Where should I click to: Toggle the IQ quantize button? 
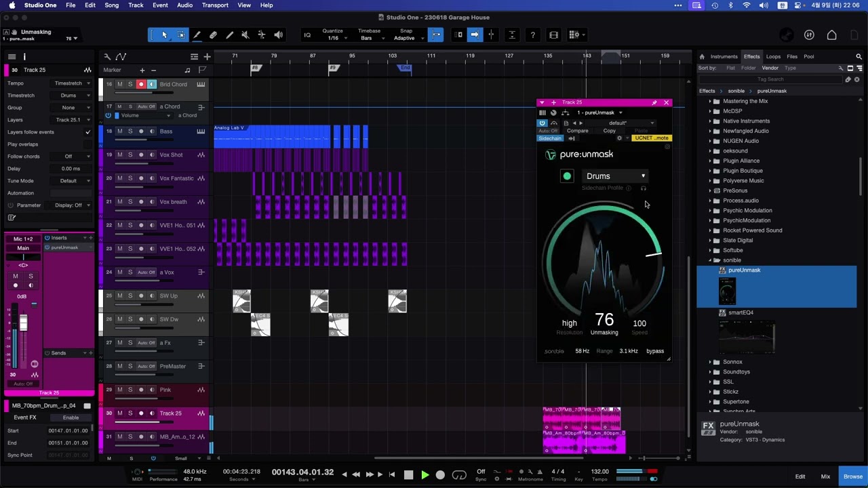pyautogui.click(x=307, y=35)
